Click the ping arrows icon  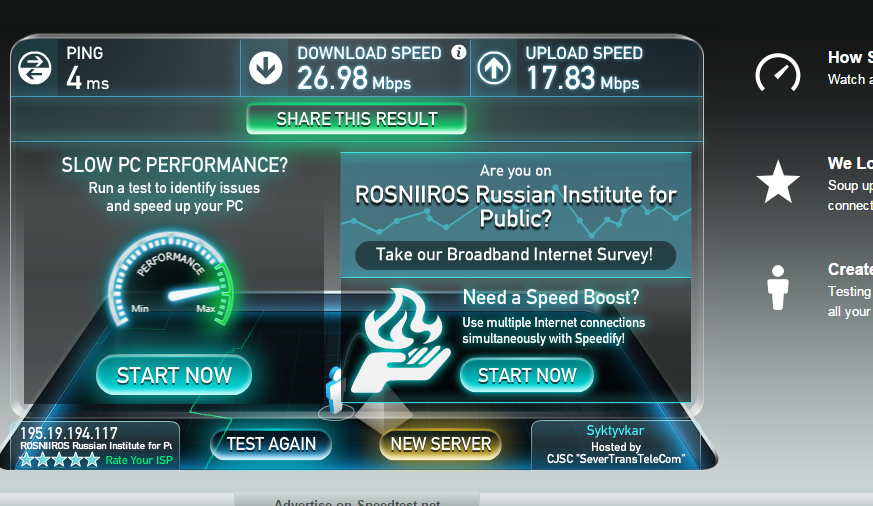point(35,68)
